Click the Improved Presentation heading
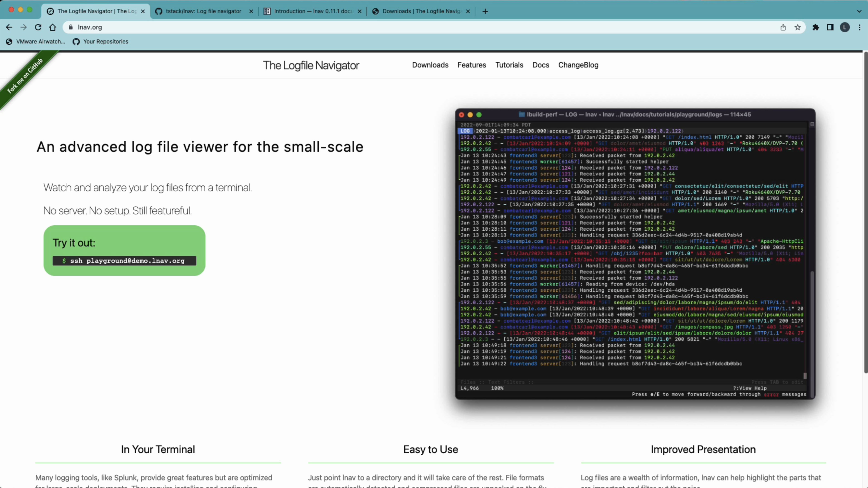 (x=703, y=449)
